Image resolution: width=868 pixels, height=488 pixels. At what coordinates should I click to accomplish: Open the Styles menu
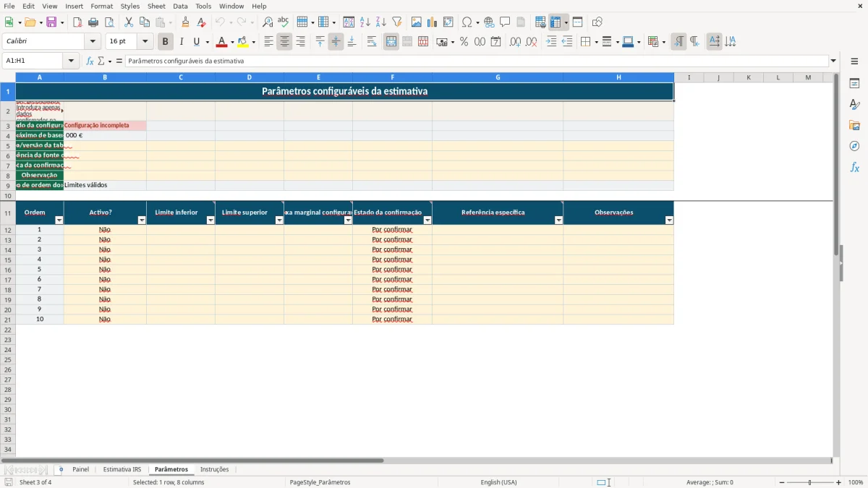[130, 6]
